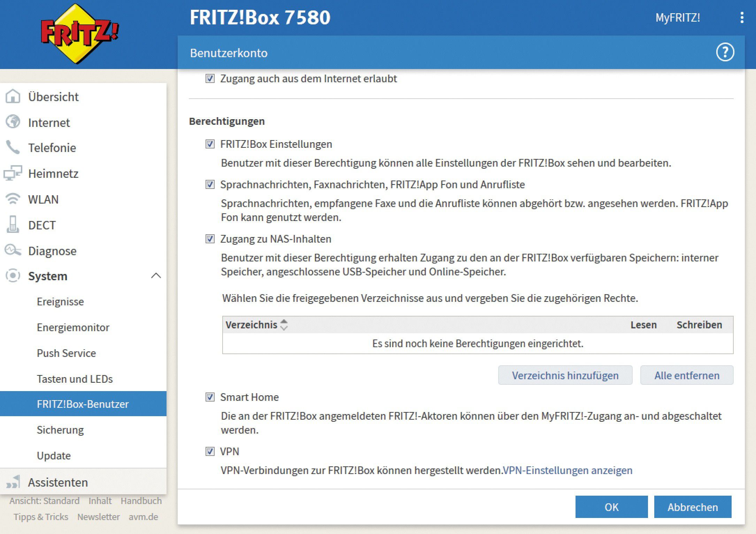Sort the Verzeichnis column
This screenshot has height=534, width=756.
pyautogui.click(x=284, y=325)
